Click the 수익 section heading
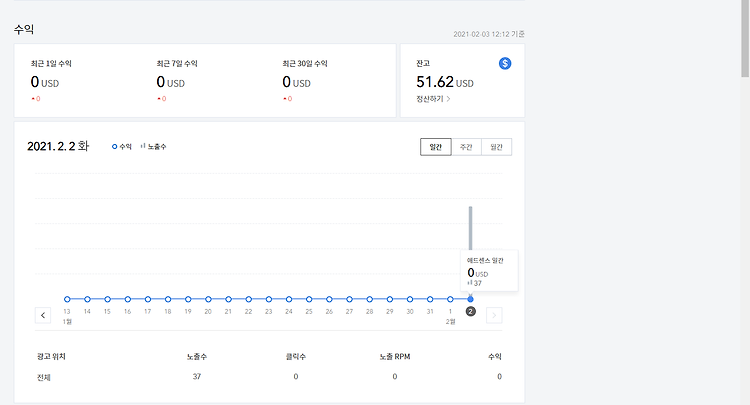Image resolution: width=750 pixels, height=405 pixels. 24,30
